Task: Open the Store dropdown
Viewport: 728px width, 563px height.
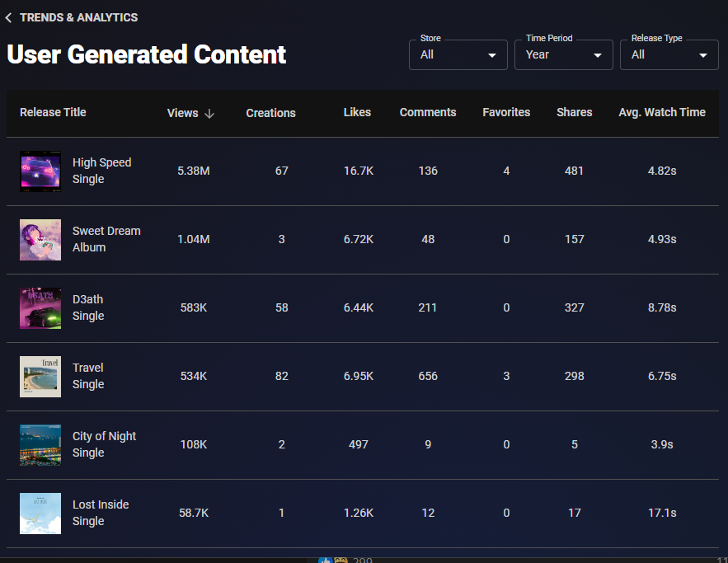Action: pos(458,54)
